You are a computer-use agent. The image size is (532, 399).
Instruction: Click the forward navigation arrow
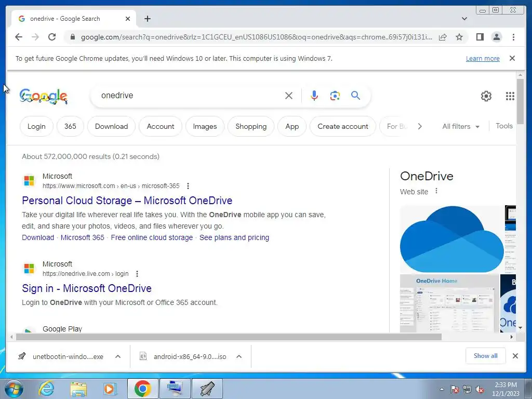tap(35, 37)
